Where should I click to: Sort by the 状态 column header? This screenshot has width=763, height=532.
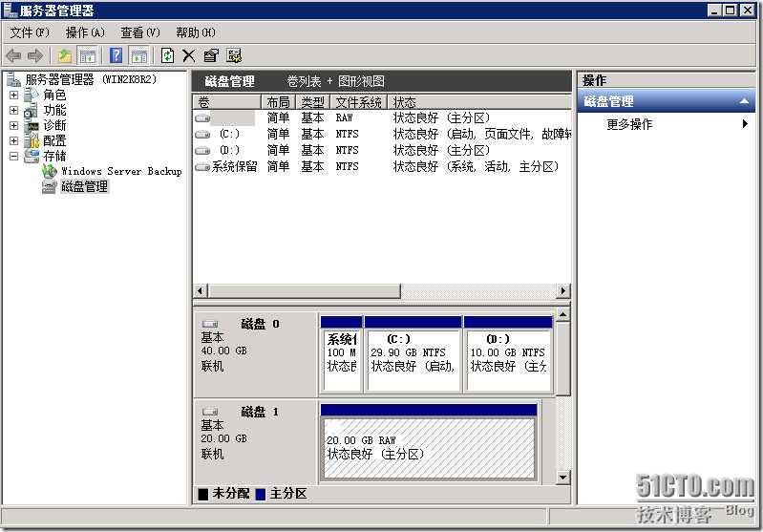click(479, 102)
